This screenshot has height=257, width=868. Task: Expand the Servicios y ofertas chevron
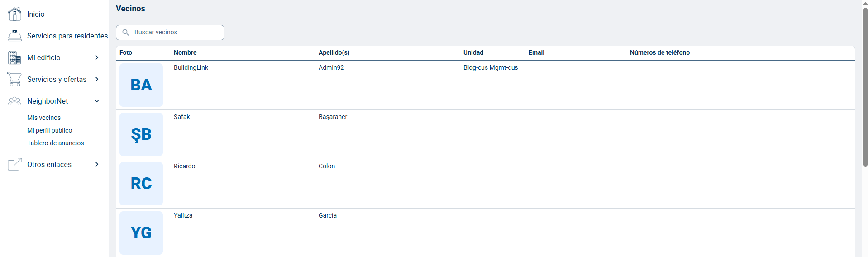[x=97, y=79]
